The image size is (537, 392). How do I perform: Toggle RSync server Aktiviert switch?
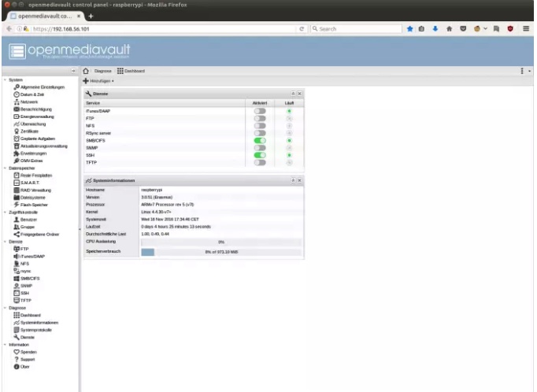(x=260, y=133)
